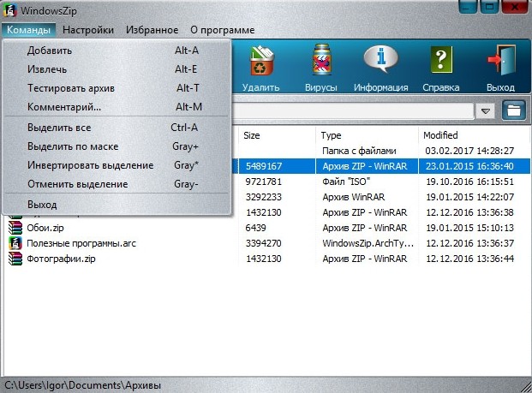This screenshot has width=532, height=393.
Task: Select the Полезные программы.arc file
Action: coord(81,243)
